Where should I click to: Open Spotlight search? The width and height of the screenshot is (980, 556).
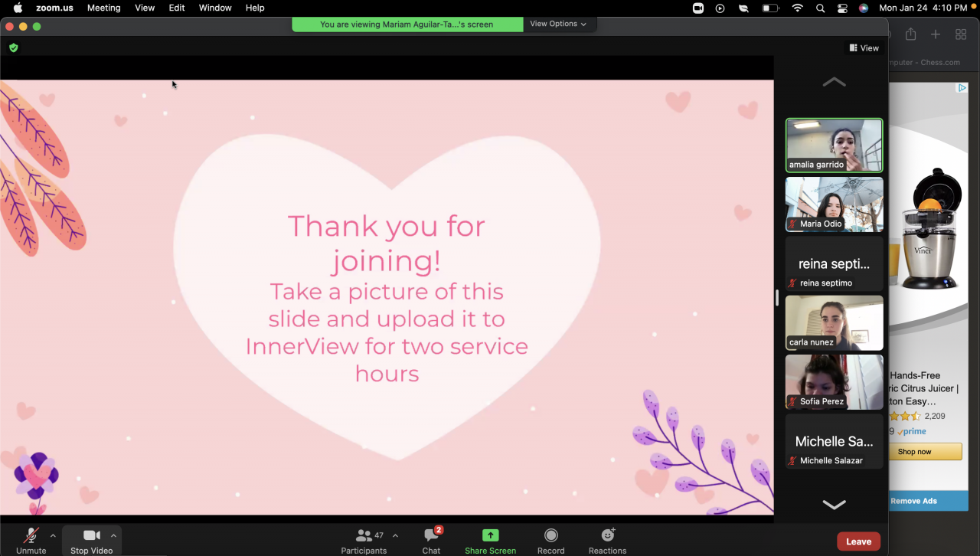[x=821, y=8]
